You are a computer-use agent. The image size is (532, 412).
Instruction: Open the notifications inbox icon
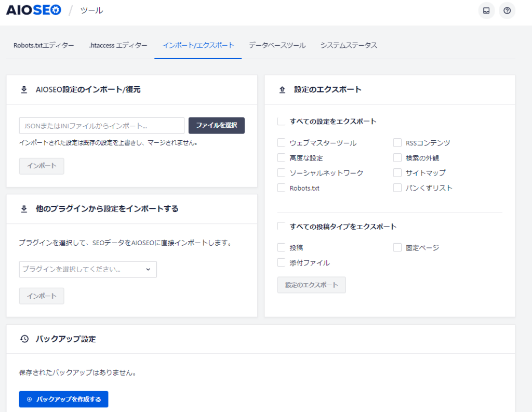[x=486, y=10]
